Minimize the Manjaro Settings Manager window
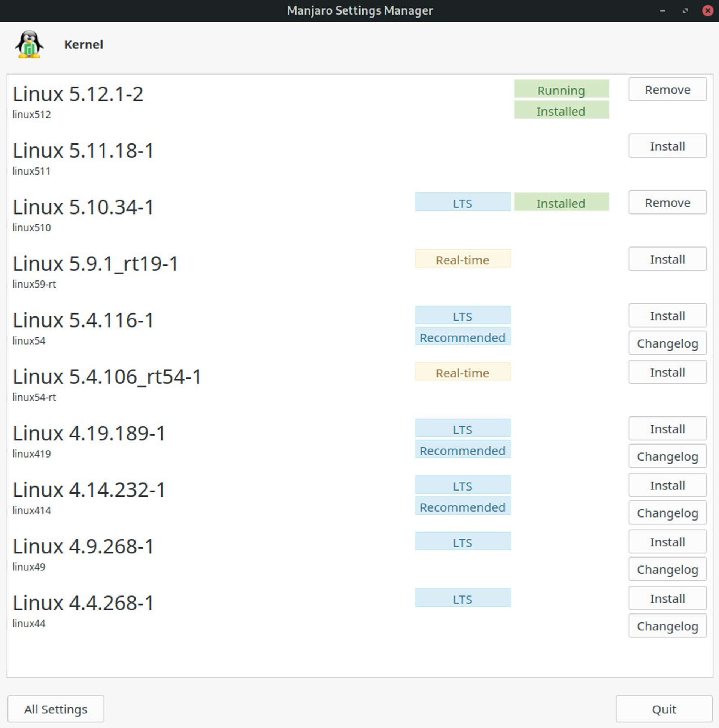Screen dimensions: 719x728 [x=662, y=11]
